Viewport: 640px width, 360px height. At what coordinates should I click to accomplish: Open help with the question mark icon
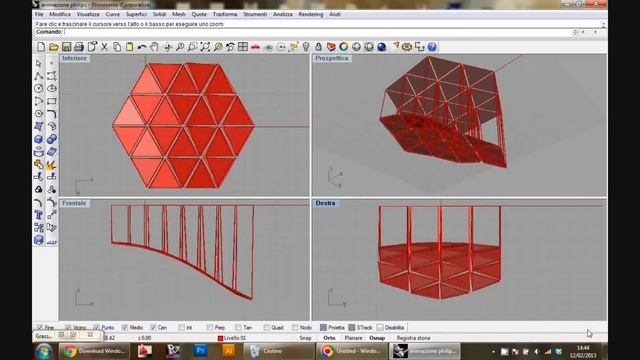tap(432, 47)
